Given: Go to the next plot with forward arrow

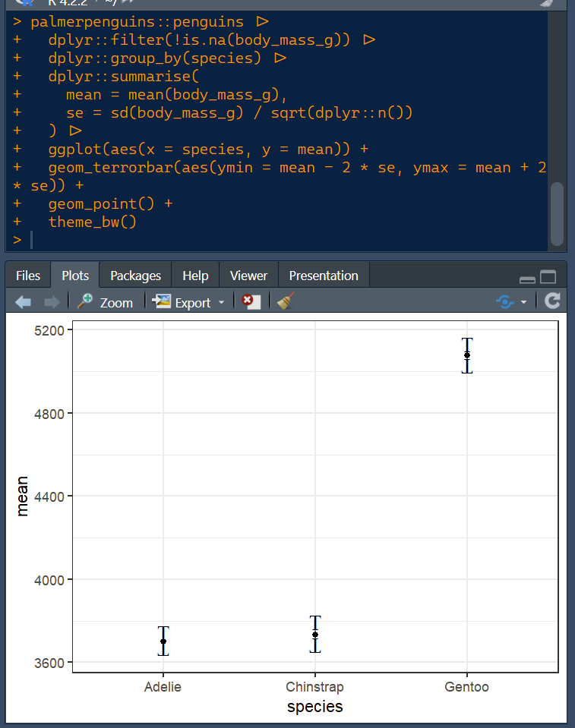Looking at the screenshot, I should click(x=52, y=302).
